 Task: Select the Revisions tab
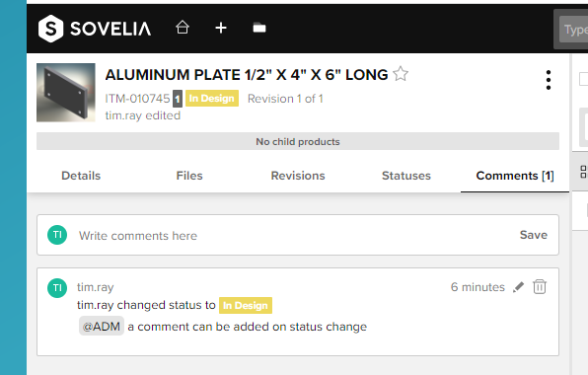[298, 176]
